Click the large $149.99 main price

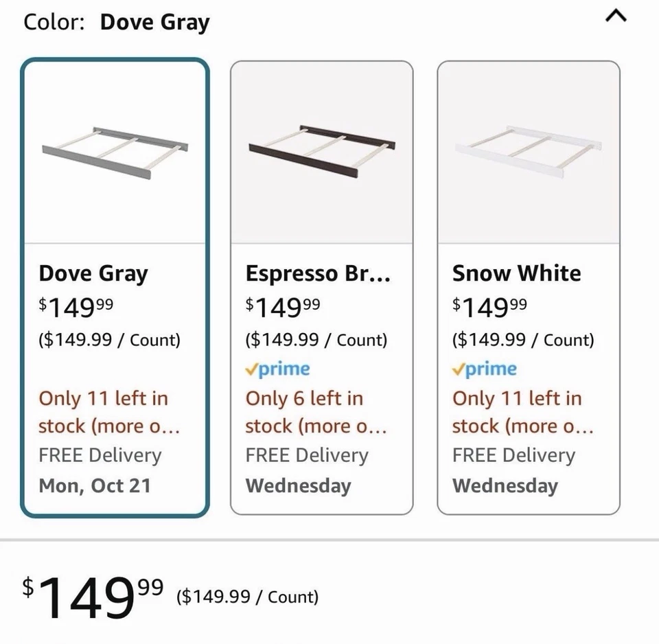pos(93,596)
